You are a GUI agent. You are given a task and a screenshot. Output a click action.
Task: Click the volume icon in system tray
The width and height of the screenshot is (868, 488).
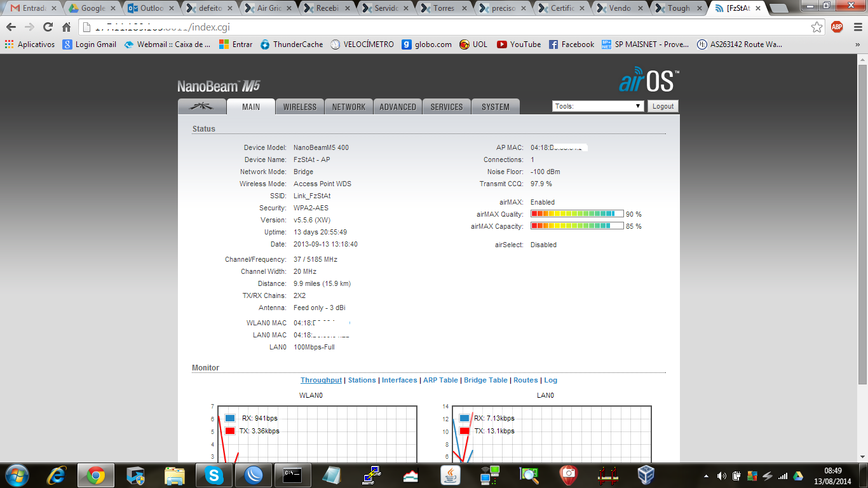click(721, 476)
